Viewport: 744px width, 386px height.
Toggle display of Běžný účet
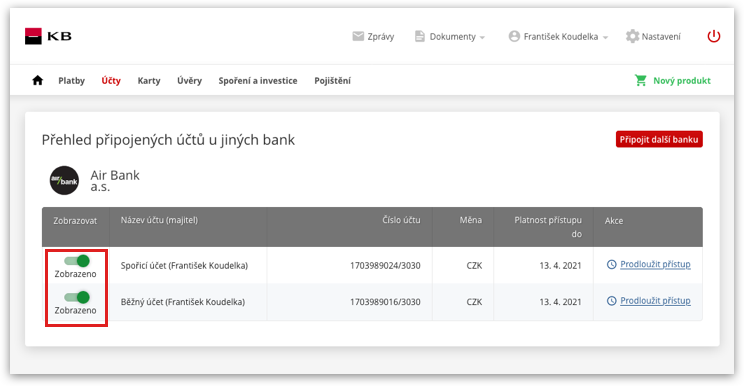click(x=77, y=297)
